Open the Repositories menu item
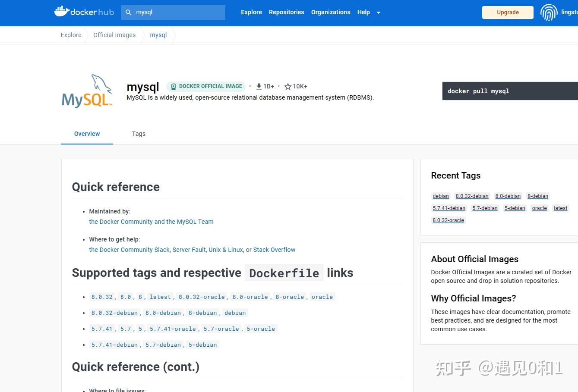The width and height of the screenshot is (578, 392). [x=286, y=12]
